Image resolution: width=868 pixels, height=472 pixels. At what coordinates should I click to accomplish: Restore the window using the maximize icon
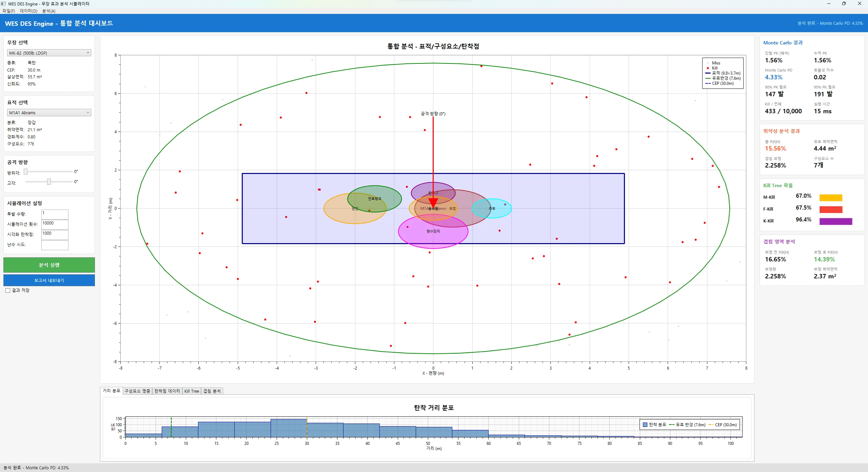coord(844,4)
